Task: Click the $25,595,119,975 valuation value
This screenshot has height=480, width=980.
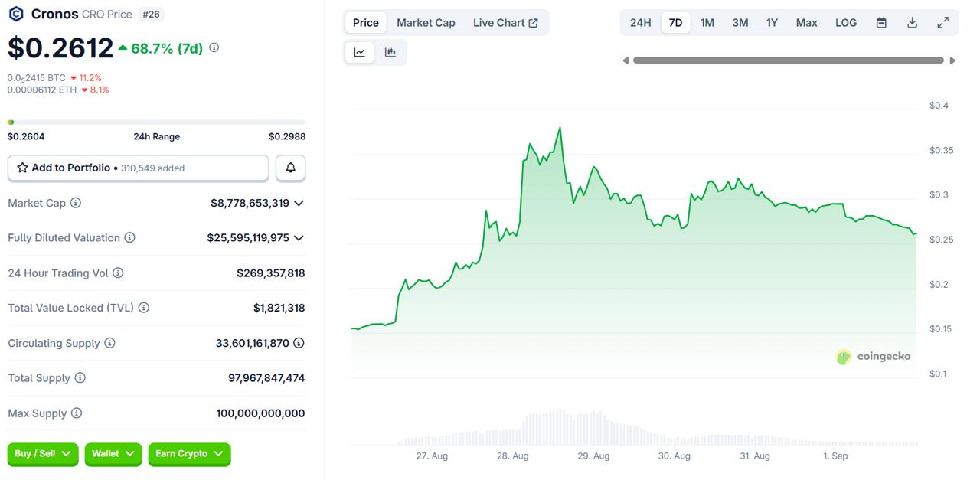Action: click(248, 238)
